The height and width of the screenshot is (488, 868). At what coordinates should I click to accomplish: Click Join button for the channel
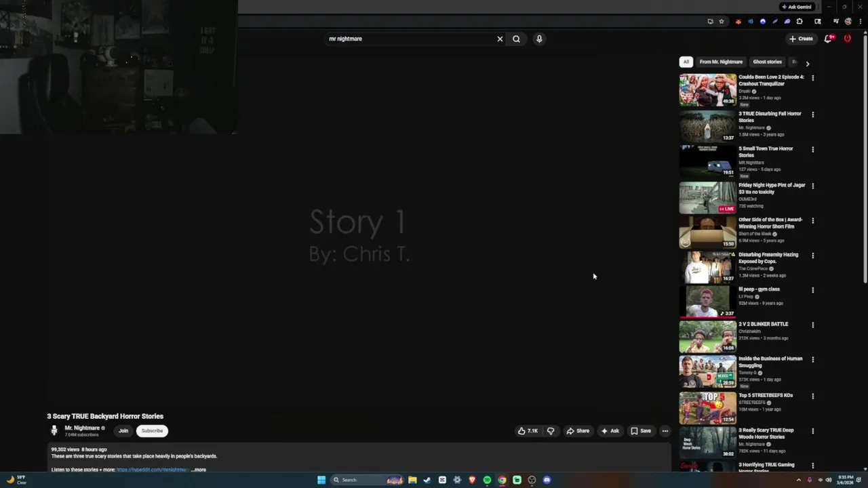click(x=123, y=430)
